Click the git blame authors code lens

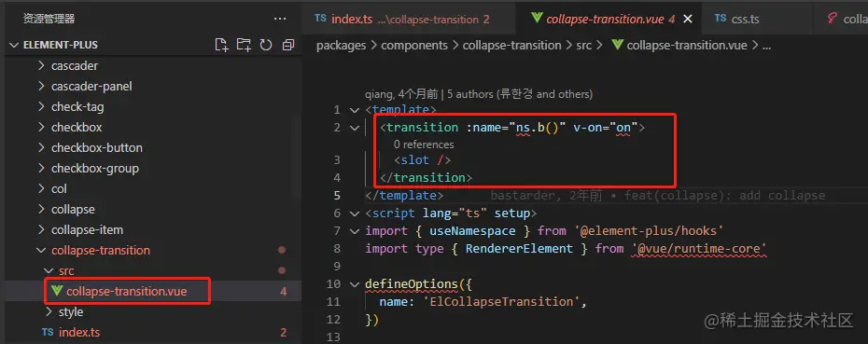tap(479, 94)
